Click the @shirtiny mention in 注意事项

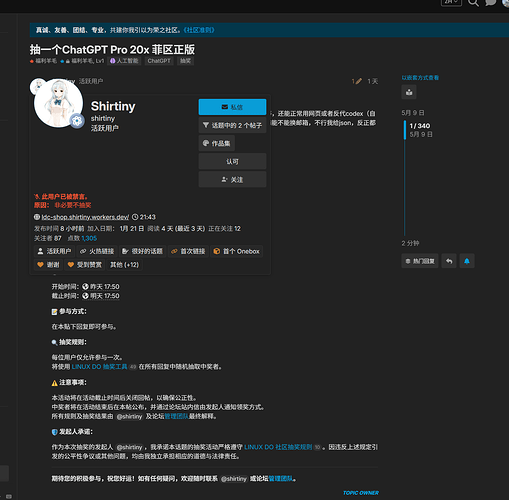(130, 416)
